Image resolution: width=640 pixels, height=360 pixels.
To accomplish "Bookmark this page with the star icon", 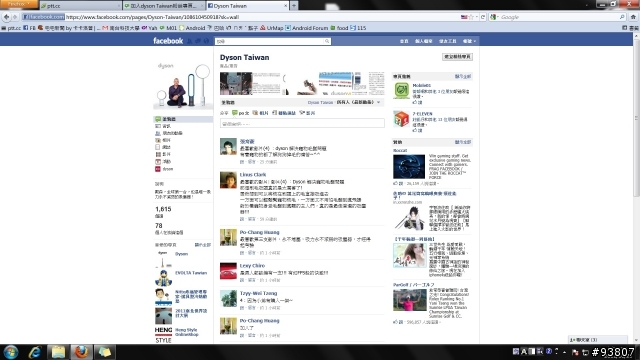I will click(471, 17).
